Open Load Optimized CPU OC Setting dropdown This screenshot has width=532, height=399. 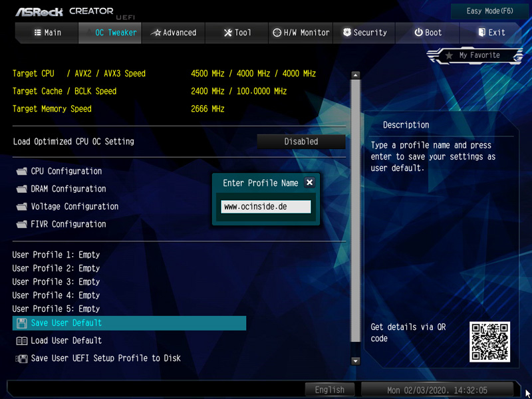[x=301, y=142]
